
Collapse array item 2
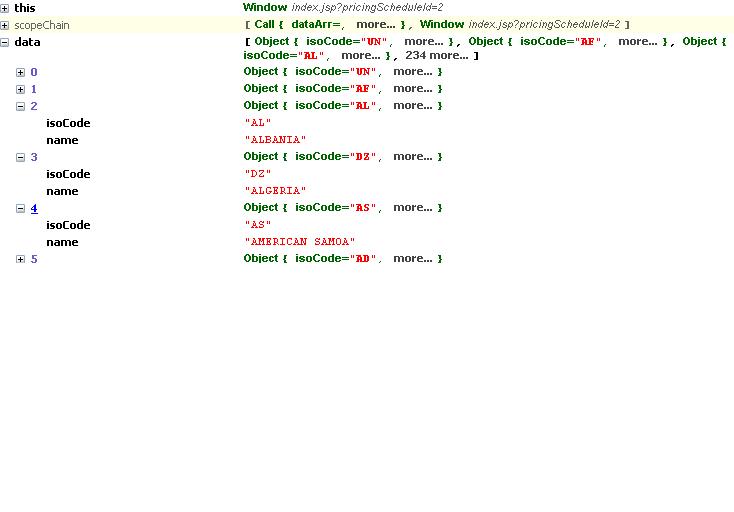coord(21,106)
